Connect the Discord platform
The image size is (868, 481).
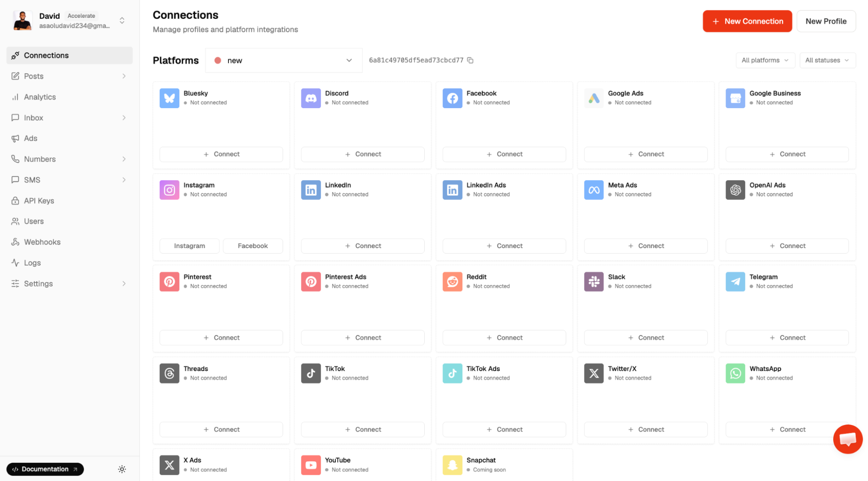coord(363,154)
